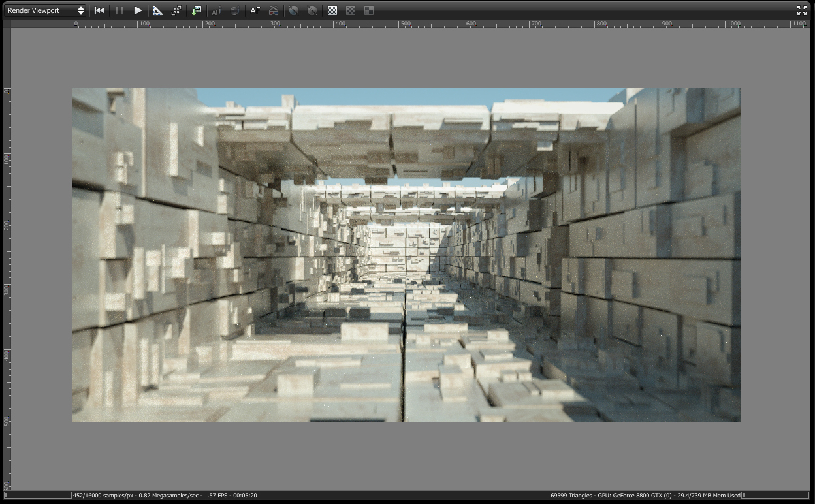The width and height of the screenshot is (815, 504).
Task: Open the Render Viewport dropdown
Action: 44,10
